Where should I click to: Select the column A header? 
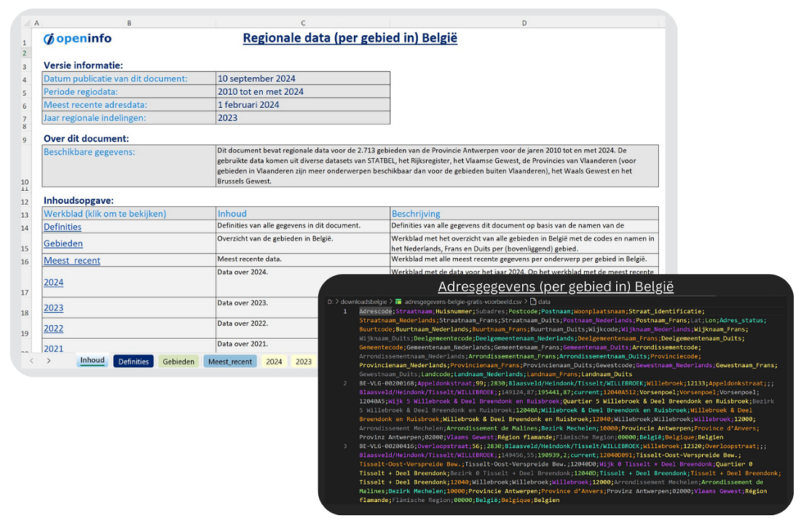point(37,23)
